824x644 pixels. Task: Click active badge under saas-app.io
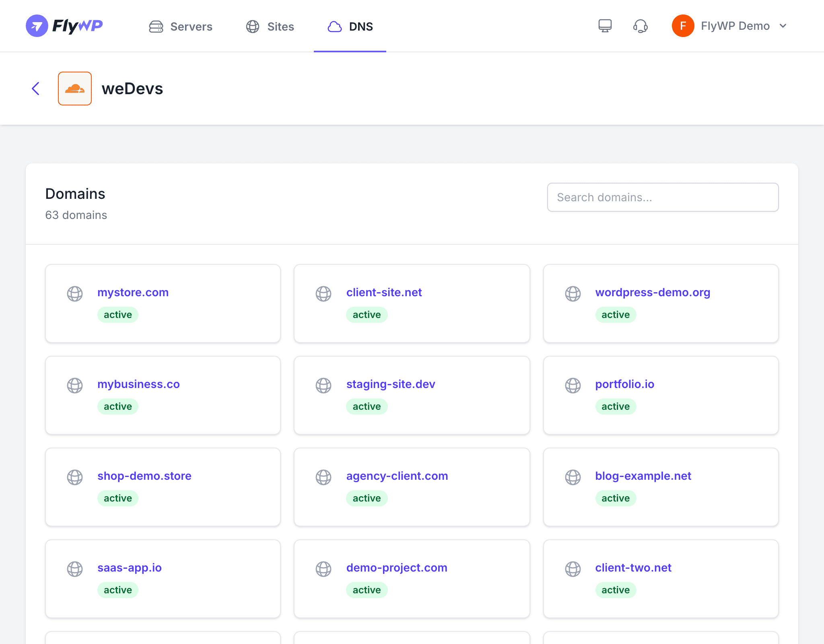pyautogui.click(x=118, y=590)
